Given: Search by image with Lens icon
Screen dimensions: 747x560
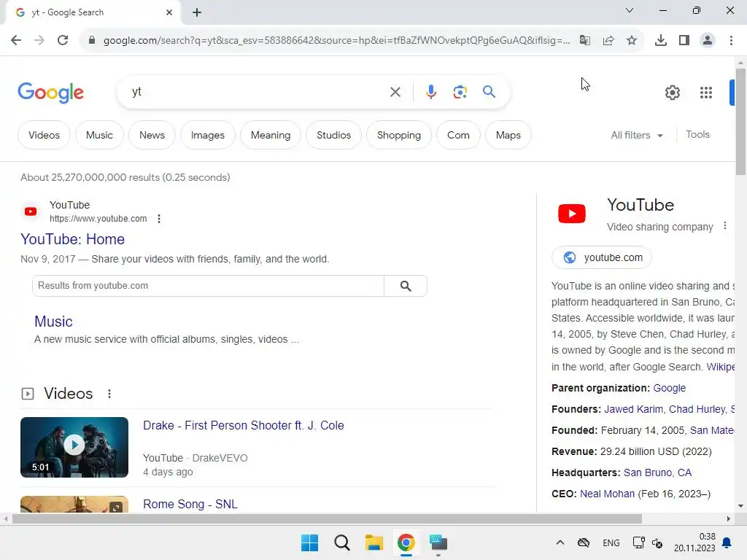Looking at the screenshot, I should pyautogui.click(x=460, y=92).
